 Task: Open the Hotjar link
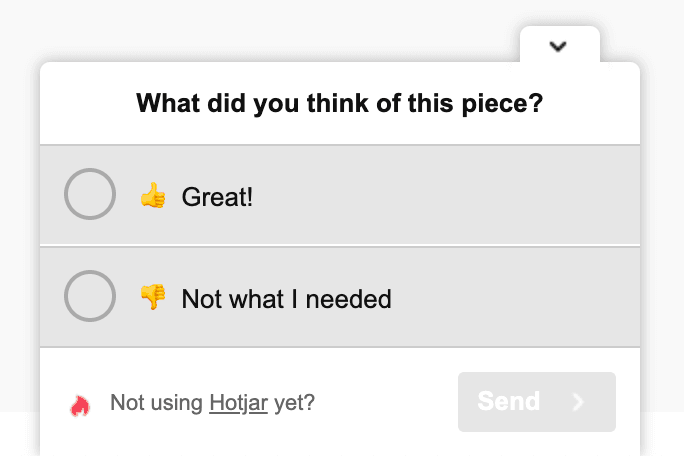(238, 403)
